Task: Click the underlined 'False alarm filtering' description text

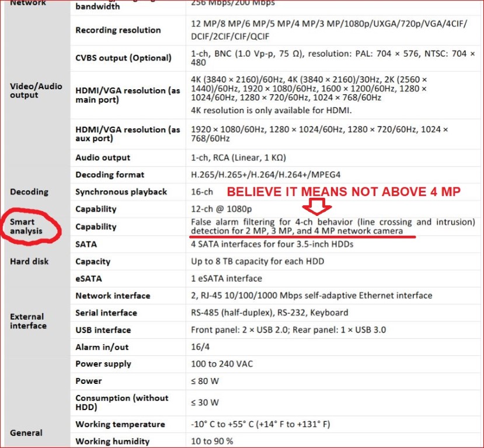Action: 333,227
